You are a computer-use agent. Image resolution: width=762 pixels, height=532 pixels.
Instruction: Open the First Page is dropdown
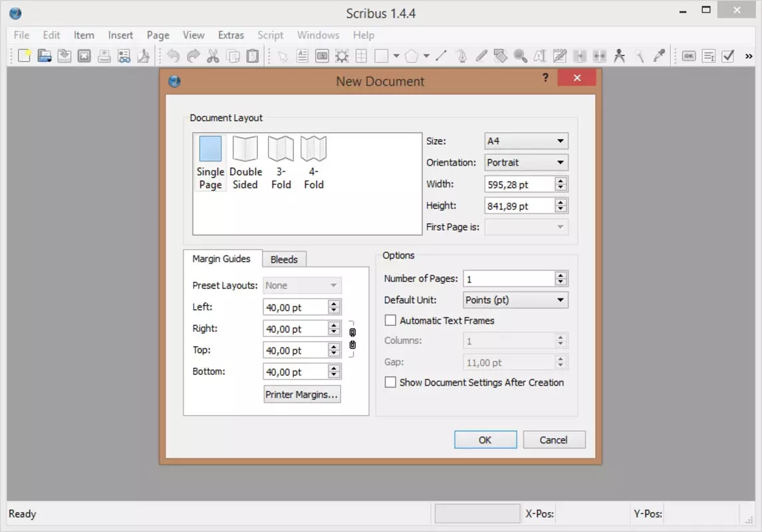click(527, 227)
